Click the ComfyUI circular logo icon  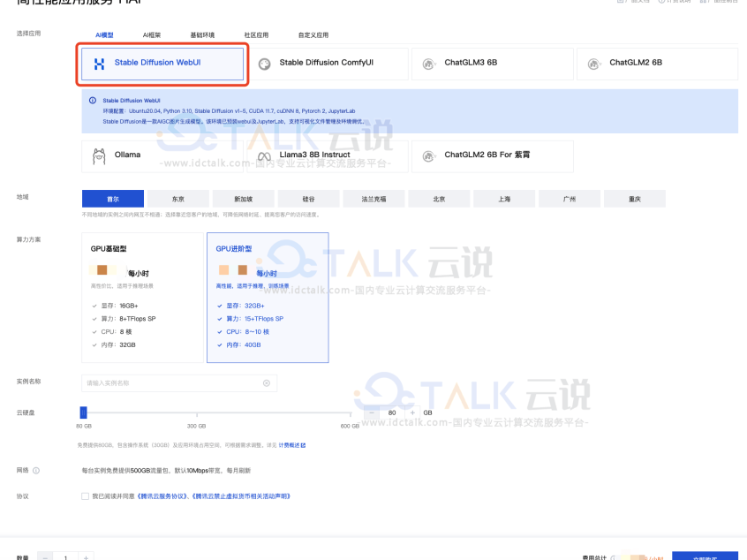click(x=264, y=64)
